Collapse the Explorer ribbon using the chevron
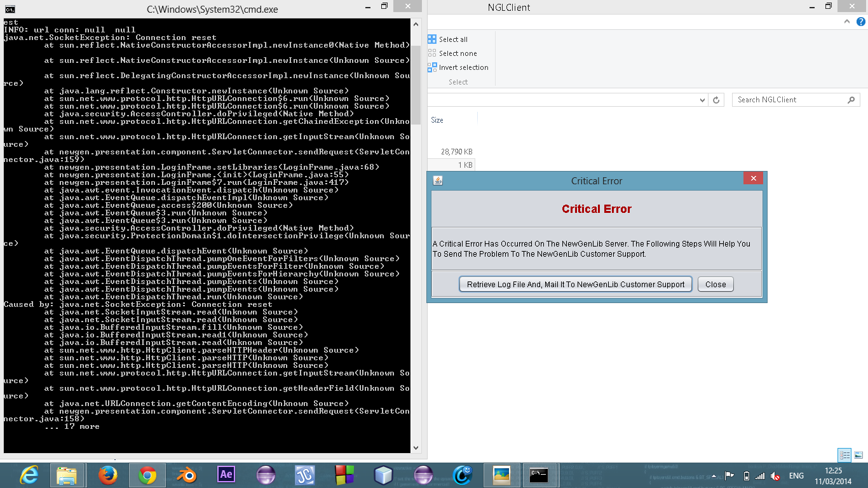868x488 pixels. pyautogui.click(x=847, y=20)
